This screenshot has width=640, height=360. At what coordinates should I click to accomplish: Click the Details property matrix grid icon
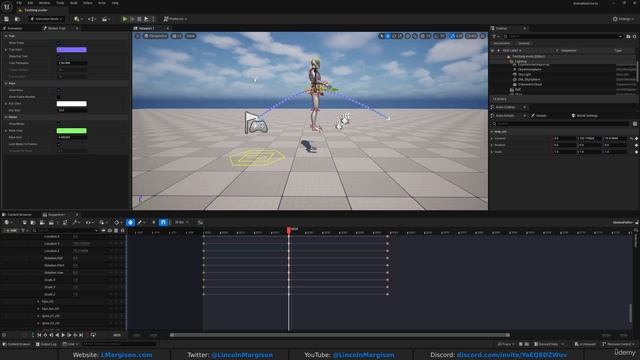click(635, 124)
